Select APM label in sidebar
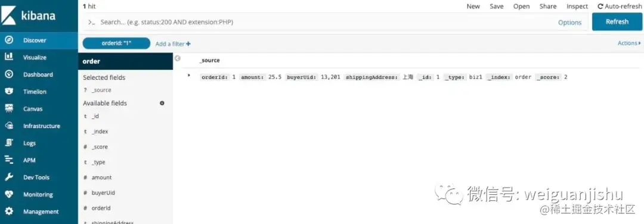The height and width of the screenshot is (224, 644). click(x=29, y=160)
